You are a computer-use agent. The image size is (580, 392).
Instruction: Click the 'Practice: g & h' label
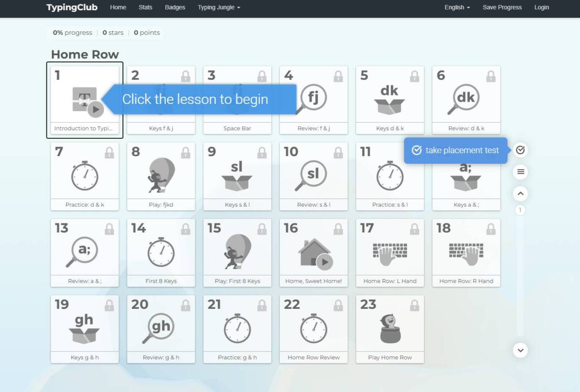237,357
